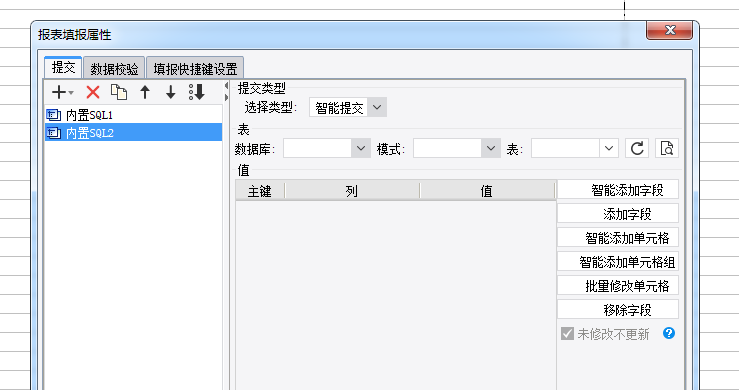Click the 值 column header in table

point(487,191)
